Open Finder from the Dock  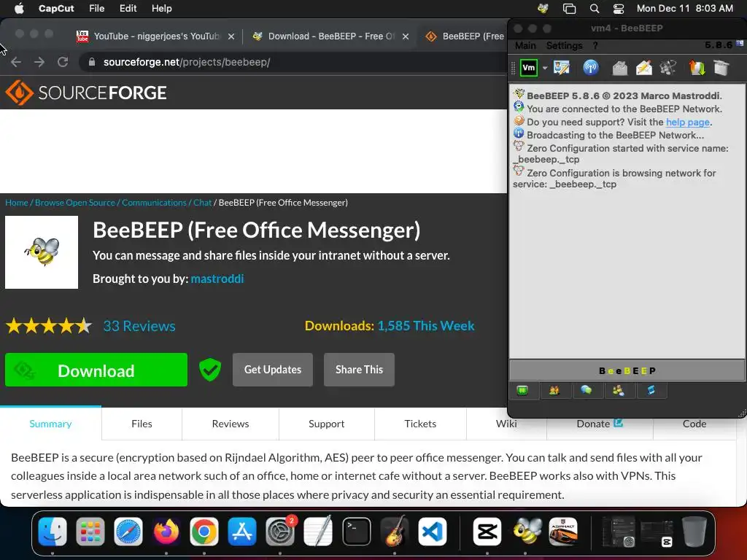pyautogui.click(x=53, y=532)
